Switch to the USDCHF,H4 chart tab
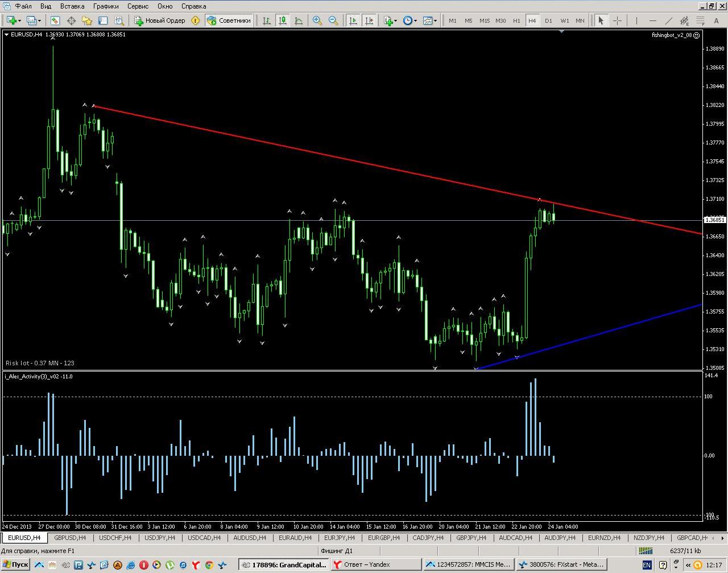 115,538
